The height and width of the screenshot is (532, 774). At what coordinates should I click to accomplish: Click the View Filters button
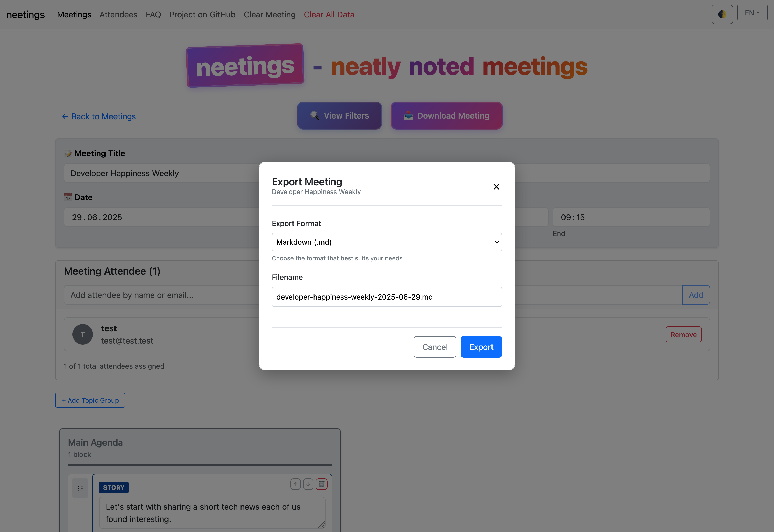(x=339, y=116)
